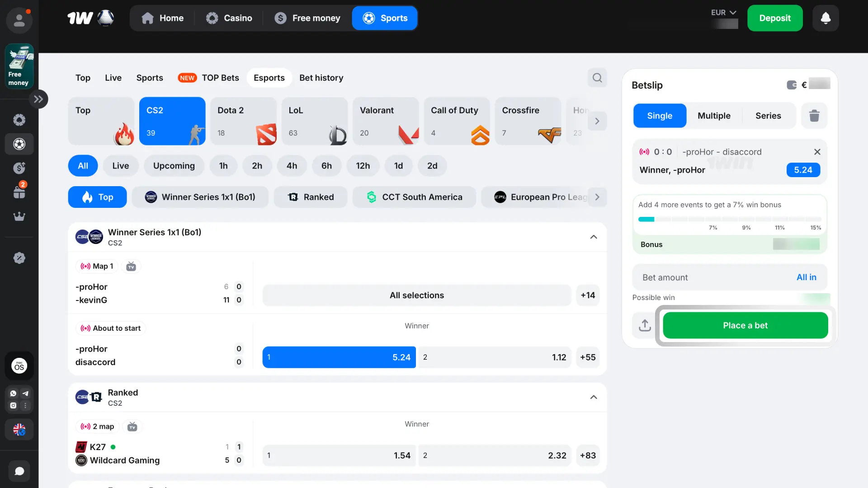Filter by the CCT South America league
Screen dimensions: 868x488
(x=414, y=197)
